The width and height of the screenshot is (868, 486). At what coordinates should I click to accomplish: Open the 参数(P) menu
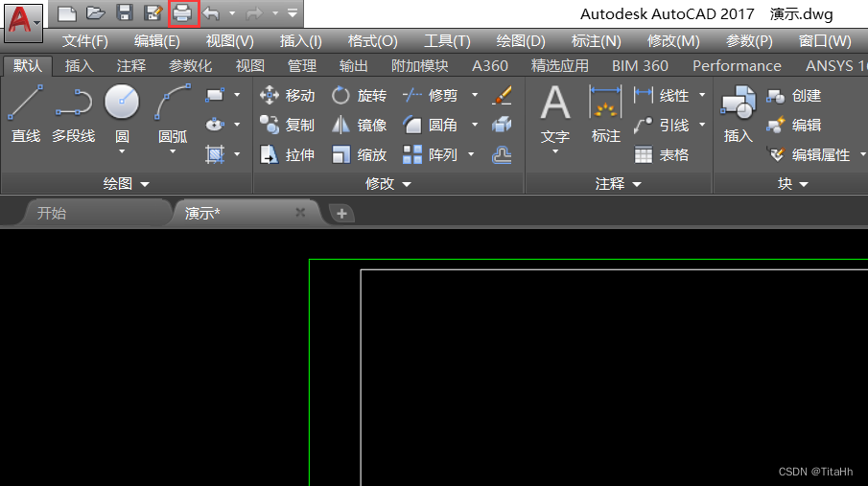[x=749, y=41]
